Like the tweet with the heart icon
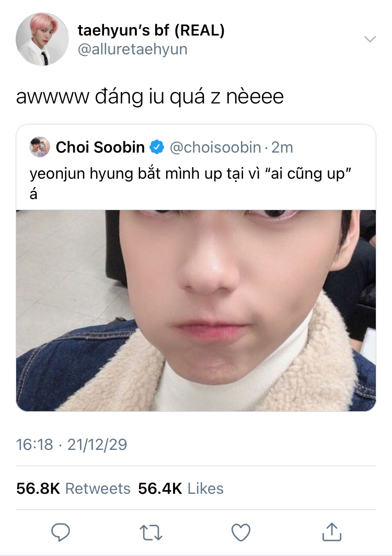 coord(241,532)
